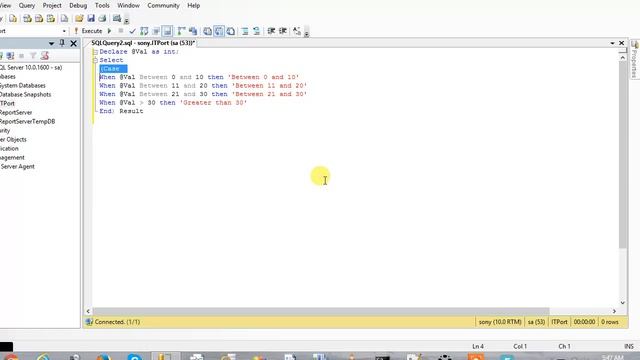Open the Community menu
Screen dimensions: 640x360
(x=163, y=6)
